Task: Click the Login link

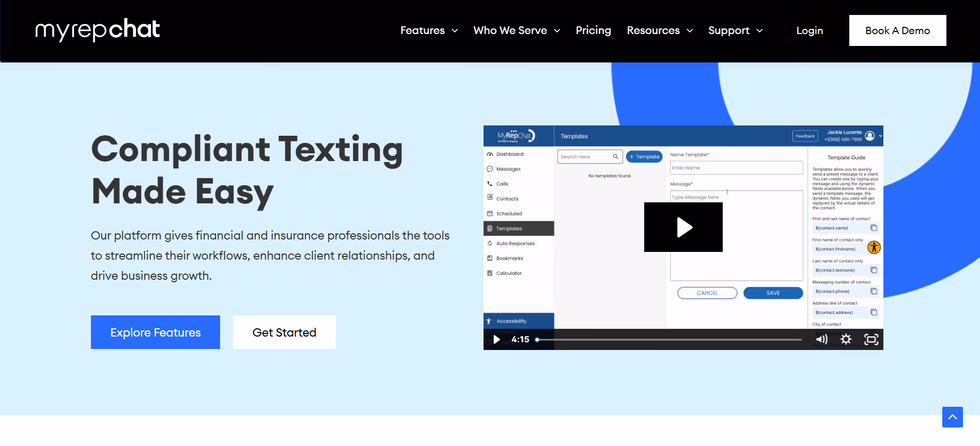Action: coord(810,30)
